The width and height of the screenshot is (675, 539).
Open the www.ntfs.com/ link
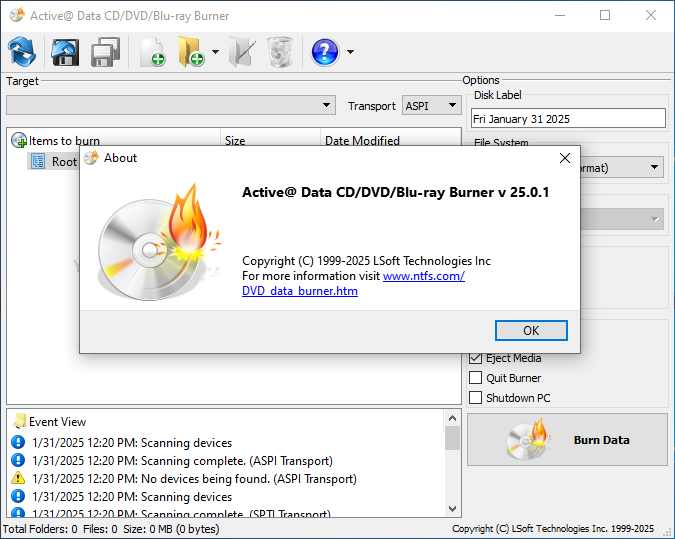coord(424,276)
